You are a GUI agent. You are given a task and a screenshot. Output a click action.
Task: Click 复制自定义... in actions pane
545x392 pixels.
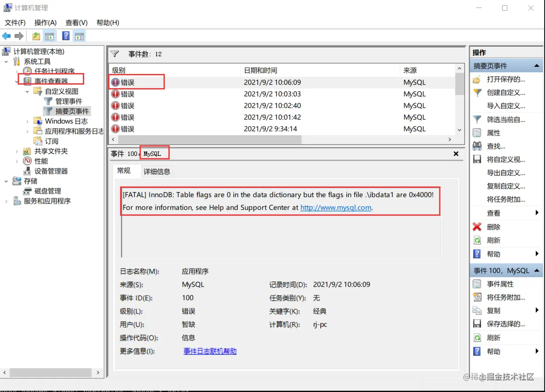(506, 186)
